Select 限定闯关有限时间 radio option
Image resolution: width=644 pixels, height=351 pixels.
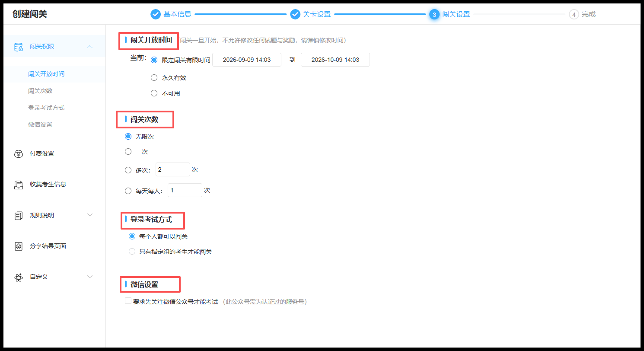pyautogui.click(x=154, y=60)
